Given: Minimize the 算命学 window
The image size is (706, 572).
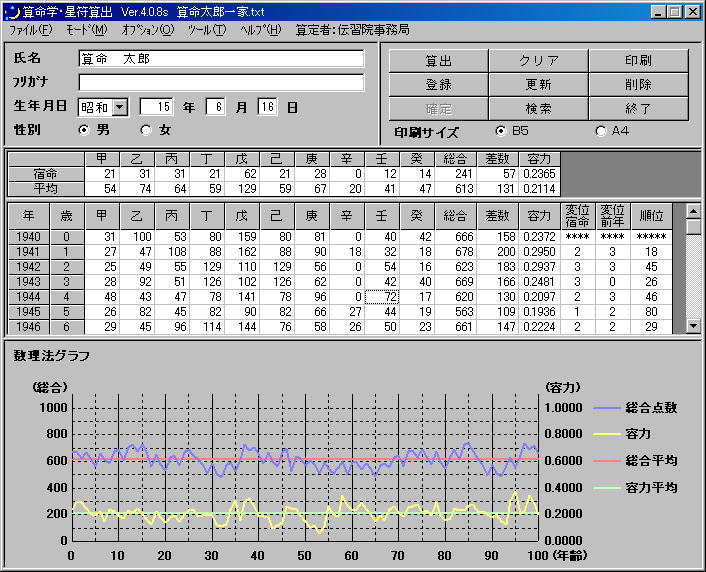Looking at the screenshot, I should [658, 12].
